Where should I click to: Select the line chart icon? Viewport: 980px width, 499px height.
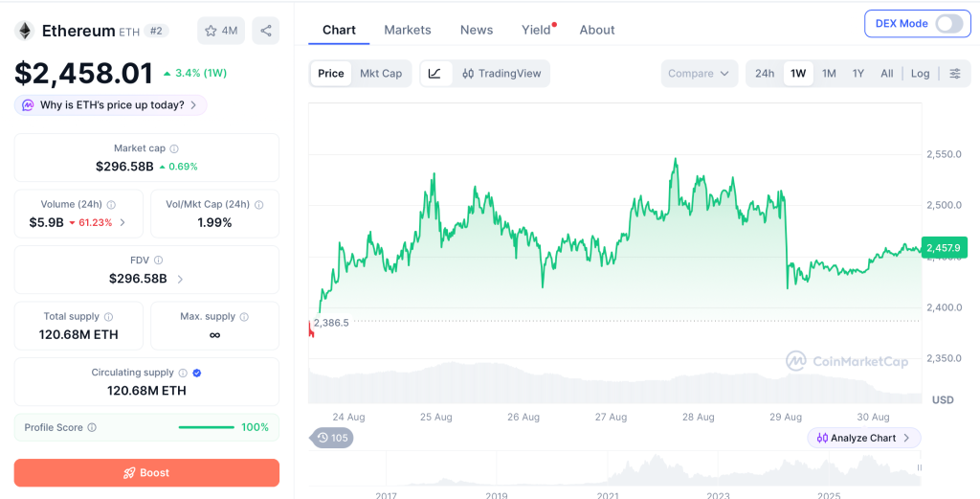coord(435,73)
